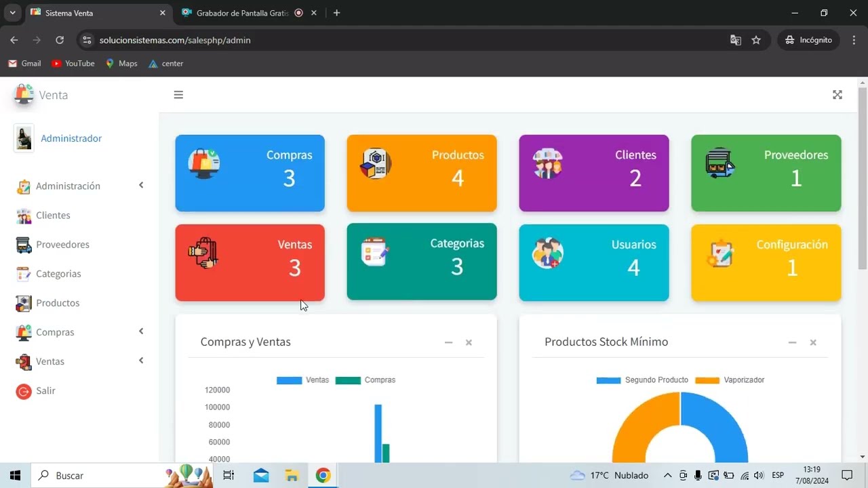The width and height of the screenshot is (868, 488).
Task: Toggle the Compras series in chart legend
Action: [x=366, y=380]
